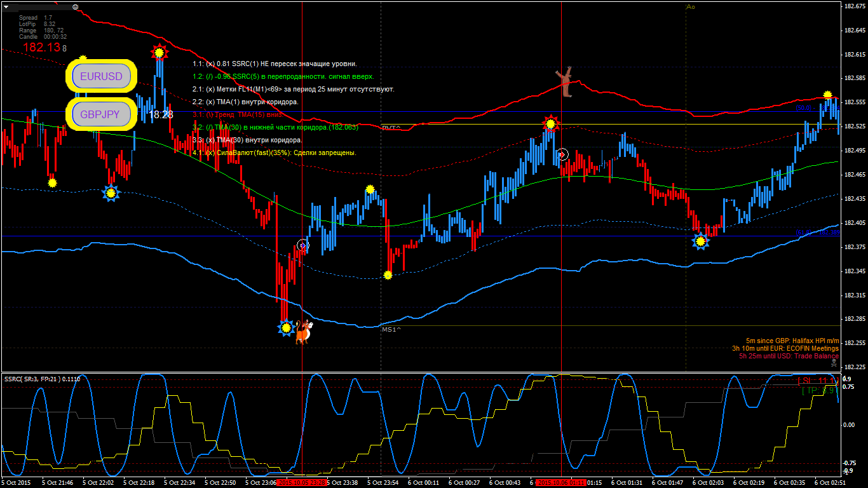Screen dimensions: 868x488
Task: Click the brown bear icon near the upper band
Action: pos(564,83)
